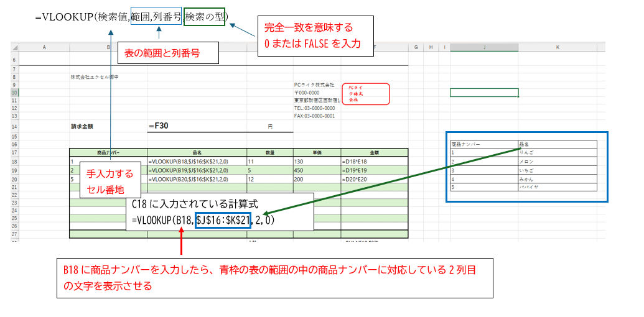Image resolution: width=644 pixels, height=317 pixels.
Task: Select column H header
Action: [431, 48]
